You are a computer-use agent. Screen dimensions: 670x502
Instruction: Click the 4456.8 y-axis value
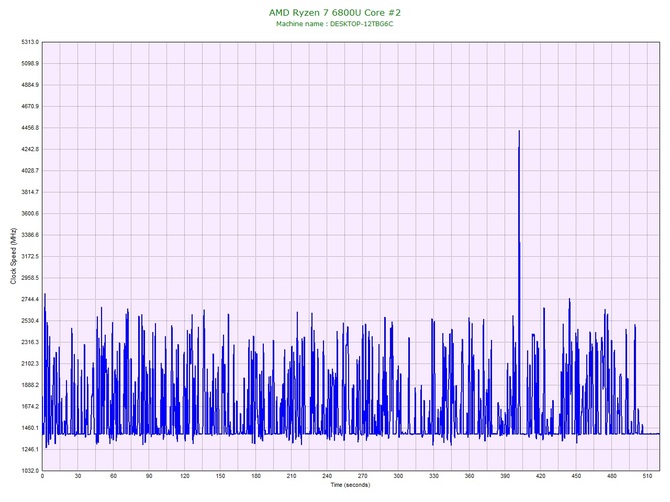[30, 128]
